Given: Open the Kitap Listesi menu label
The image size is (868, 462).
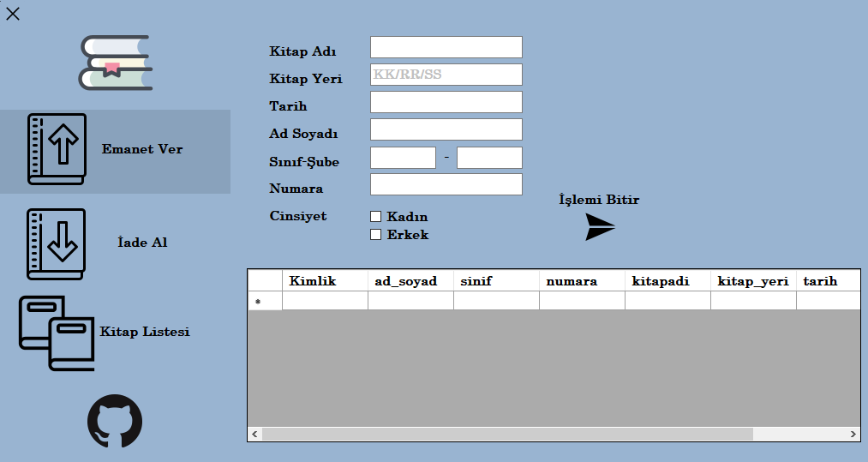Looking at the screenshot, I should point(145,331).
